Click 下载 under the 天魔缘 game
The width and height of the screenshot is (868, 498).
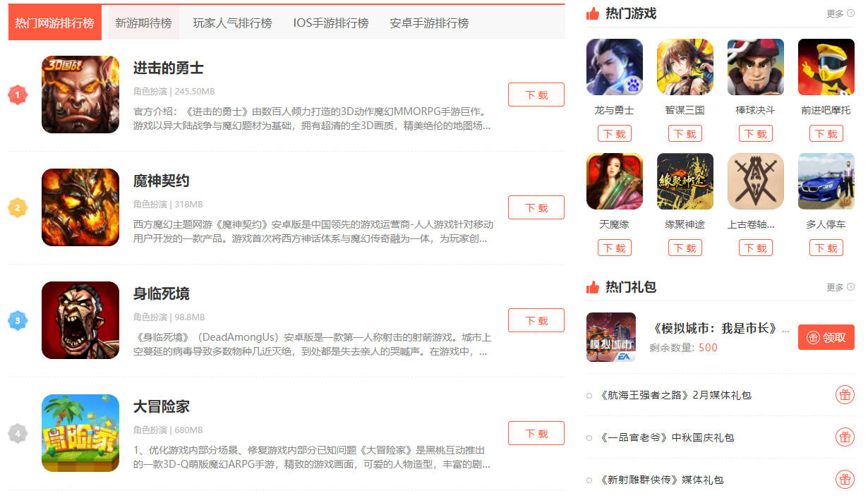click(615, 248)
